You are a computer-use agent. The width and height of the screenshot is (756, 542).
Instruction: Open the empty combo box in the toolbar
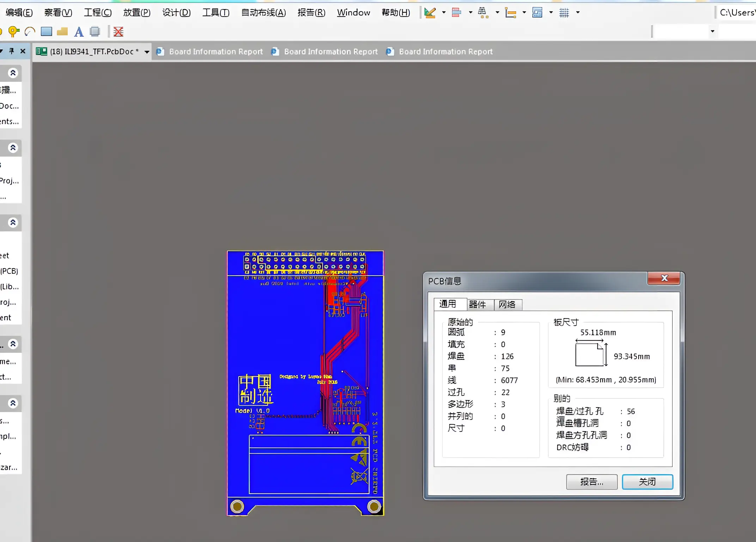[x=712, y=31]
